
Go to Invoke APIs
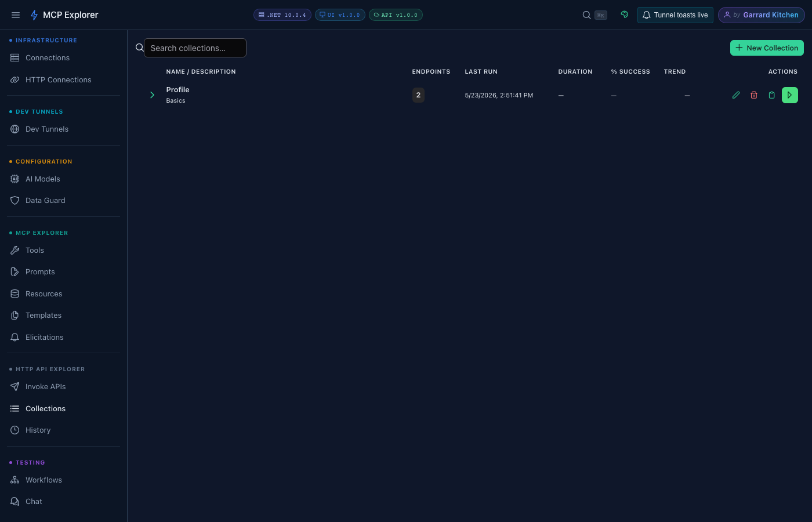click(x=64, y=387)
